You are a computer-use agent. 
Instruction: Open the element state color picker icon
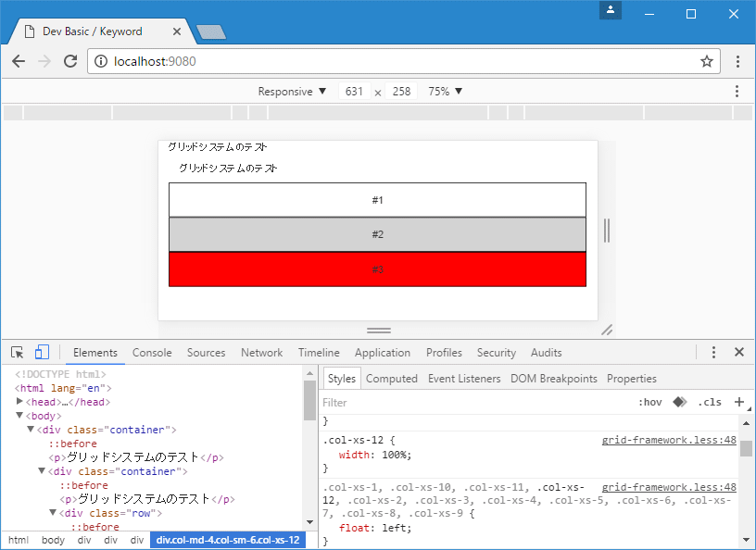(679, 402)
